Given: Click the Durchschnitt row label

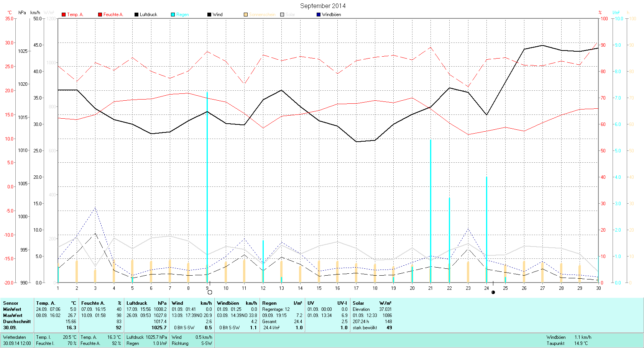Looking at the screenshot, I should pyautogui.click(x=17, y=322).
